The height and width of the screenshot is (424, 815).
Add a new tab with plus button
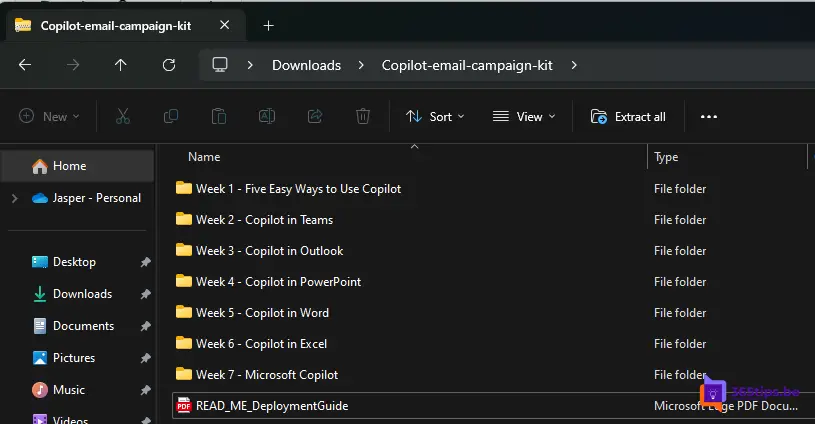[268, 26]
